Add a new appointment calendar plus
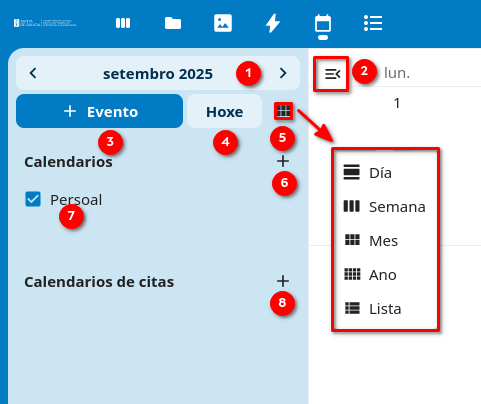Screen dimensions: 481x404 tap(283, 281)
